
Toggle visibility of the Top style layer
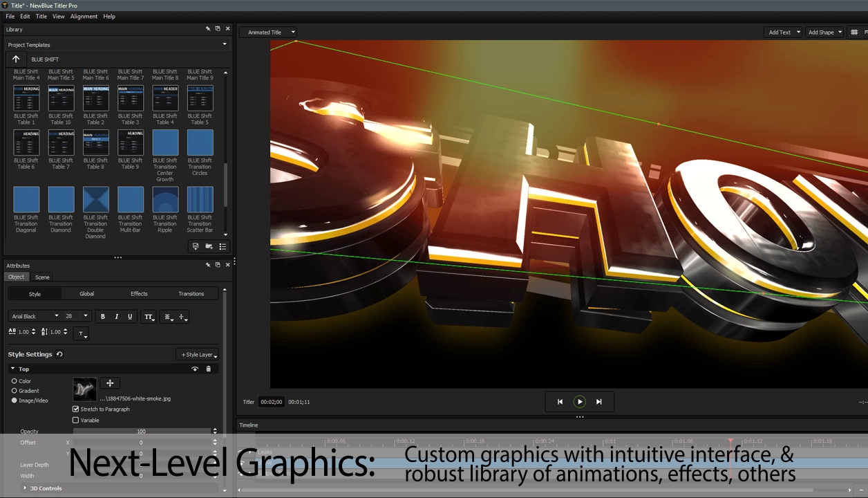click(195, 369)
